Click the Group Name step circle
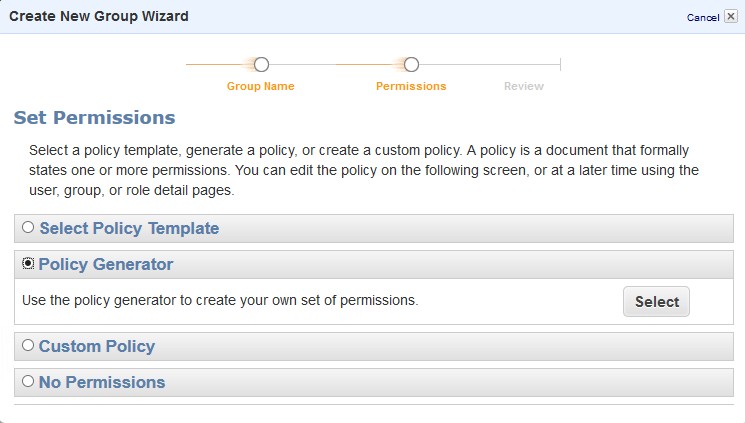 [261, 64]
